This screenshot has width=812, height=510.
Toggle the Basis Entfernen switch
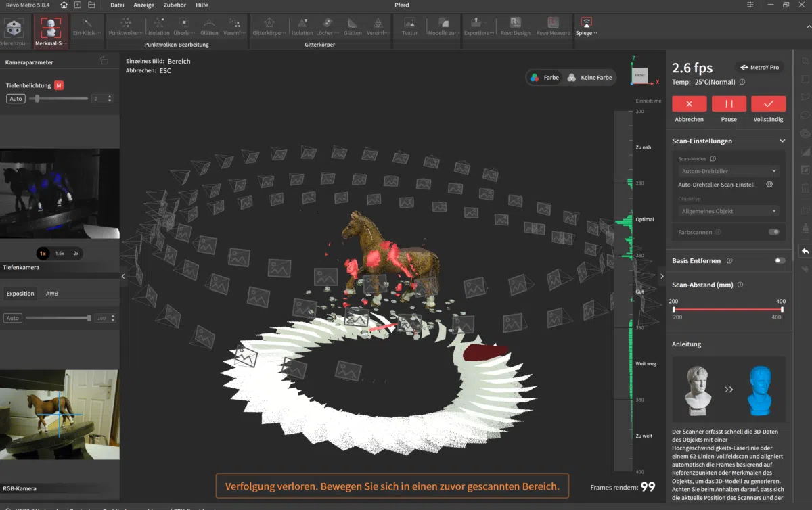780,260
